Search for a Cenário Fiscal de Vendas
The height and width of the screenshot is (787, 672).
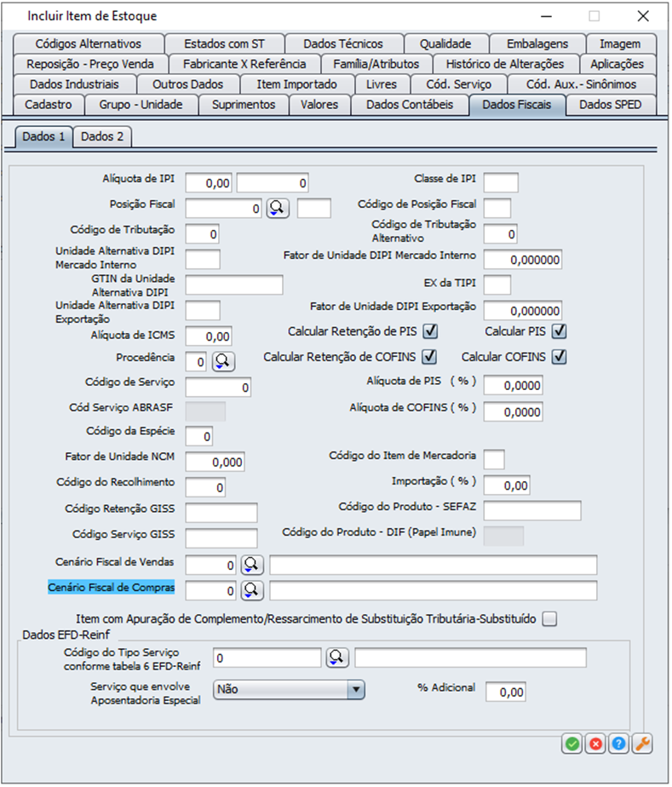(x=252, y=565)
